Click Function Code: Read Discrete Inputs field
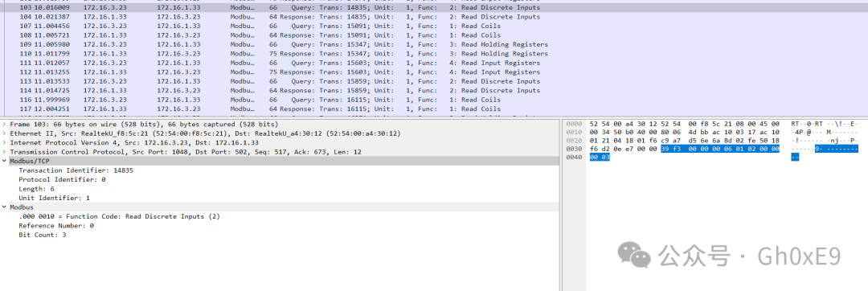This screenshot has height=291, width=868. tap(119, 216)
